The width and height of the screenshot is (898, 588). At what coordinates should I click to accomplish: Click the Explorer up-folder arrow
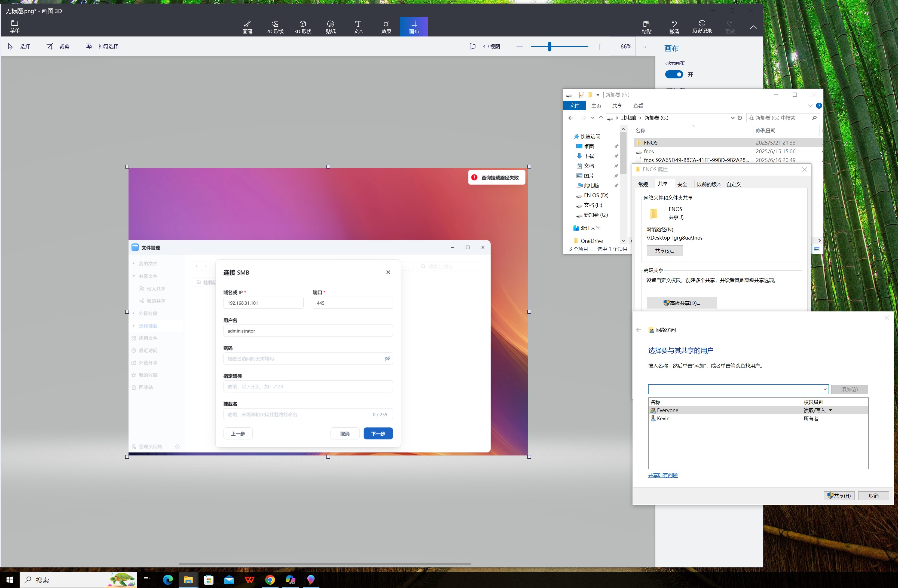[601, 118]
